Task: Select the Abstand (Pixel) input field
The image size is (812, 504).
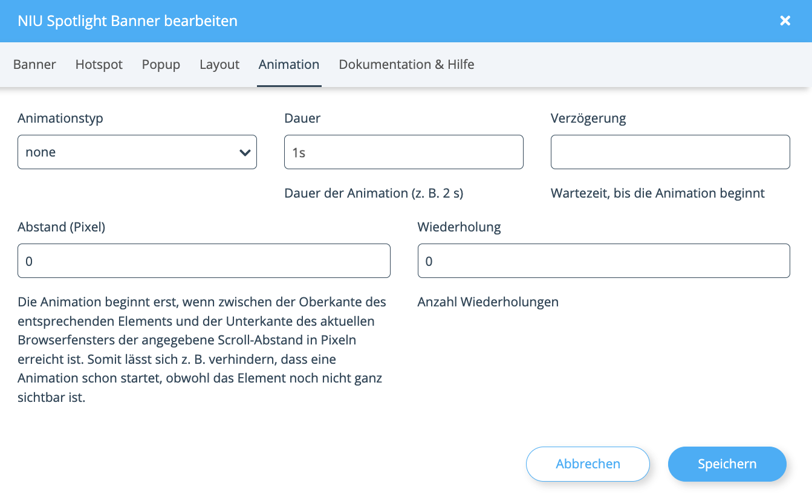Action: [x=204, y=260]
